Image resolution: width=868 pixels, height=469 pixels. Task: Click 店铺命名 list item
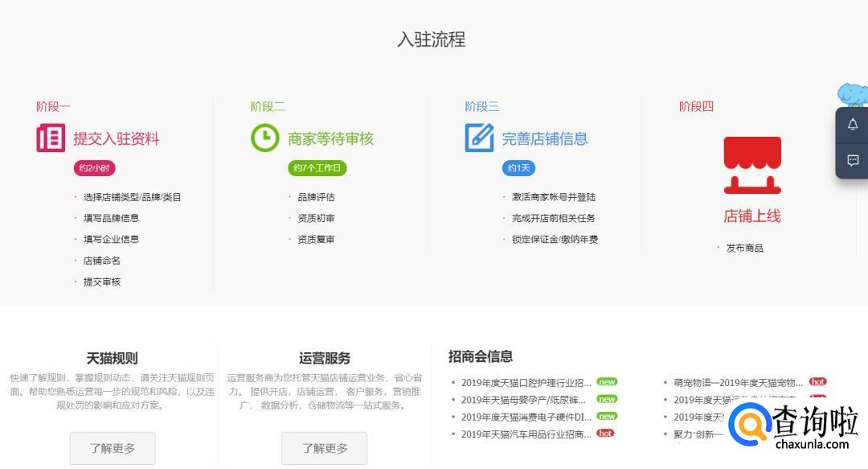click(x=102, y=261)
